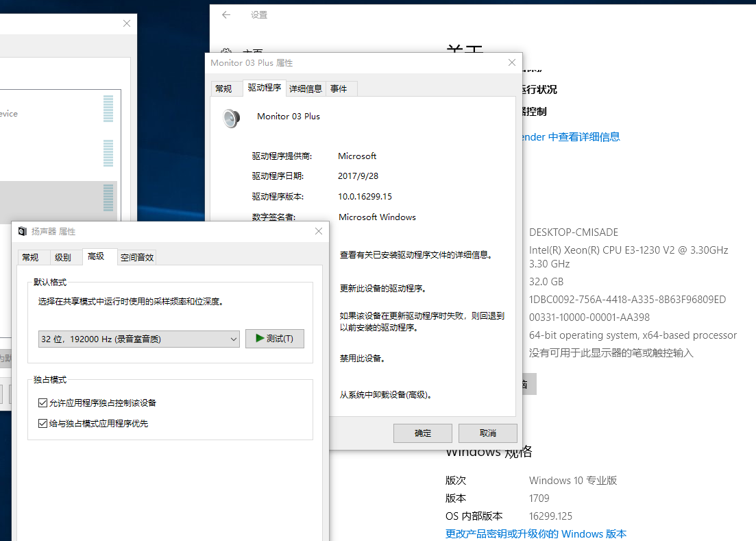Viewport: 756px width, 541px height.
Task: Click the speaker icon for Monitor 03 Plus
Action: pos(232,118)
